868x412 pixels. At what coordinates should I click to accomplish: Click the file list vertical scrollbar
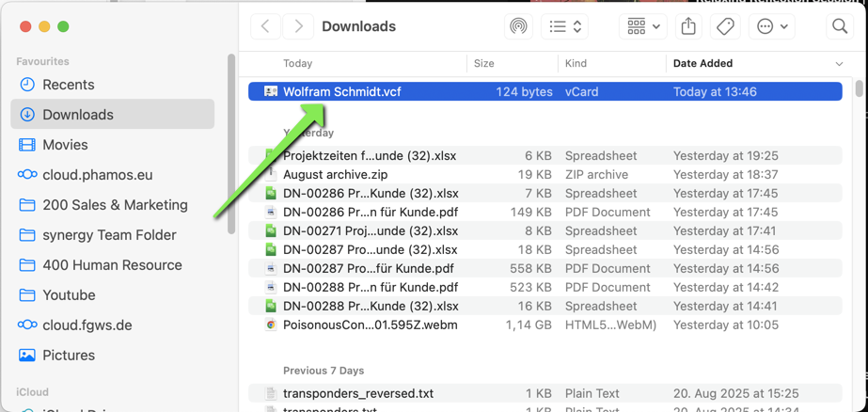pyautogui.click(x=859, y=89)
